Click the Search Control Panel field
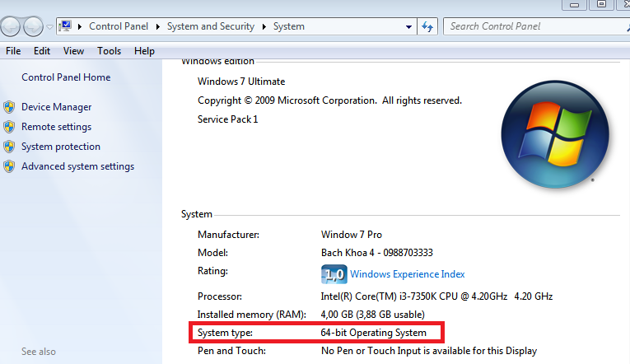The height and width of the screenshot is (364, 630). pyautogui.click(x=536, y=26)
